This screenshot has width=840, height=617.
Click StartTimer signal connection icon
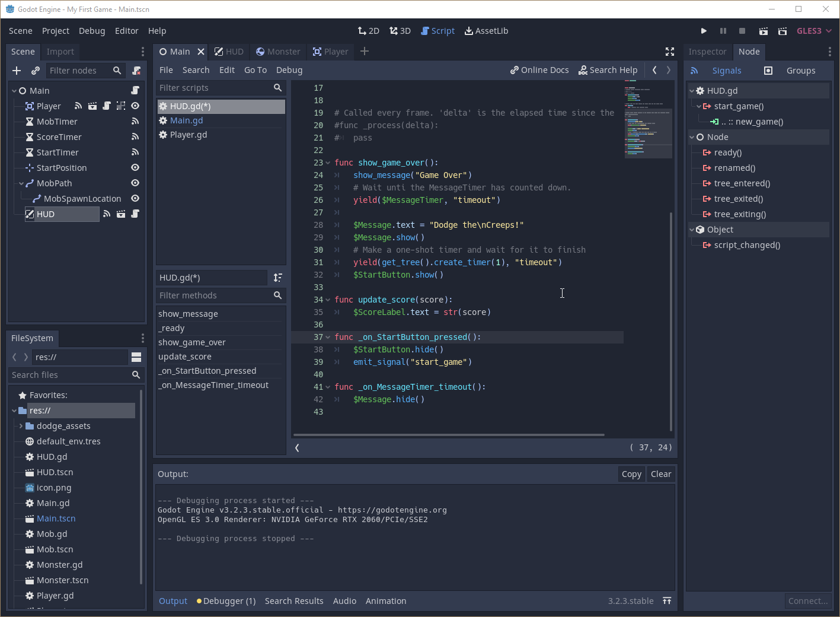135,152
